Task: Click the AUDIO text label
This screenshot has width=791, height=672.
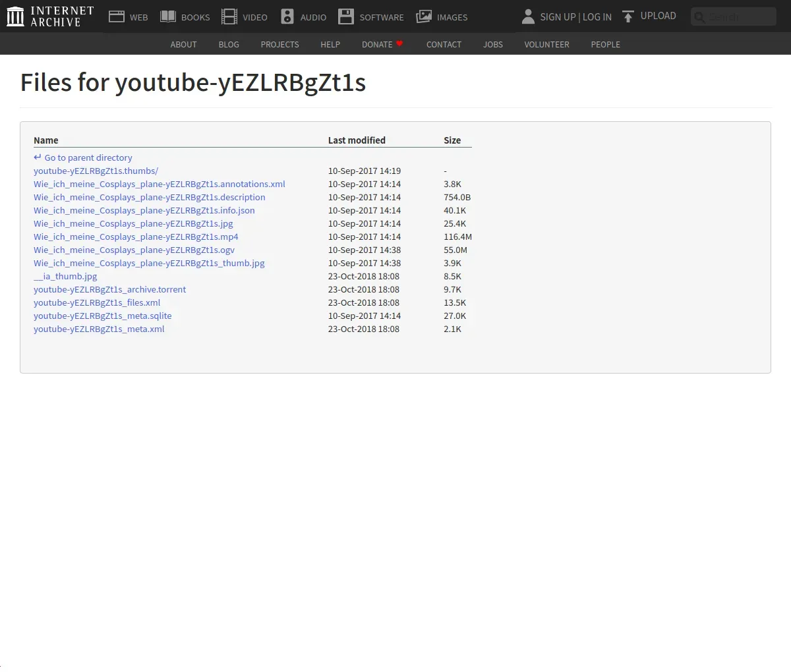Action: [313, 17]
